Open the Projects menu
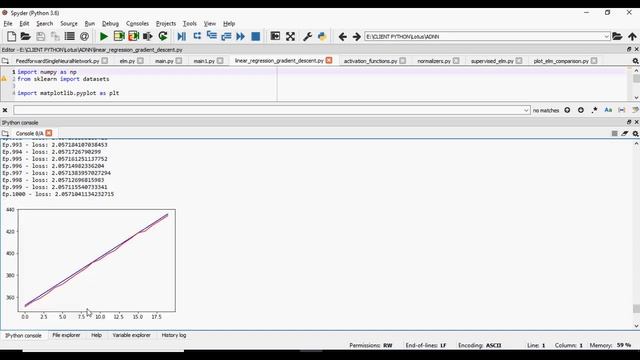Screen dimensions: 640x360 pos(166,24)
